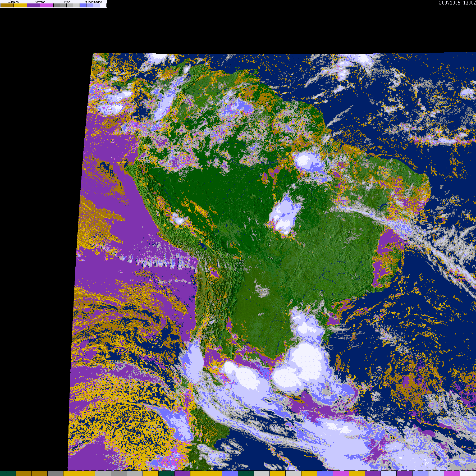Select leftmost dark green cell in bottom strip
476x476 pixels.
(8, 473)
